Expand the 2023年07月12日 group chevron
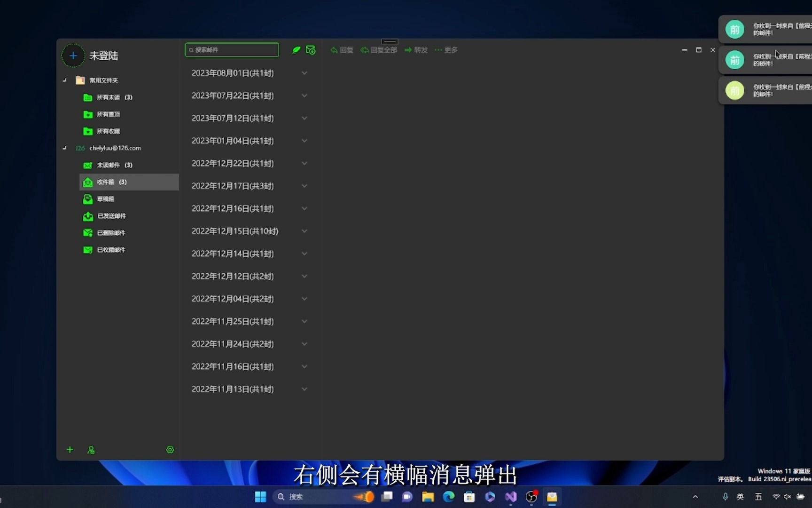This screenshot has width=812, height=508. point(304,118)
